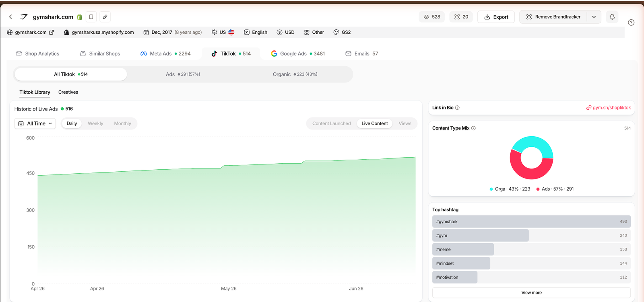Click the Gymshark brand logo icon
This screenshot has height=302, width=644.
pos(24,17)
